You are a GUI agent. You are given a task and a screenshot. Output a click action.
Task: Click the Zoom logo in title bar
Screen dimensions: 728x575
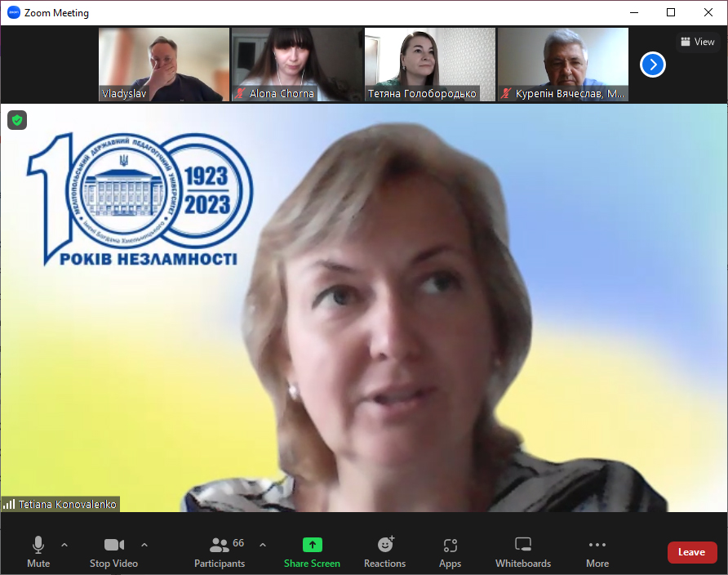[x=13, y=12]
